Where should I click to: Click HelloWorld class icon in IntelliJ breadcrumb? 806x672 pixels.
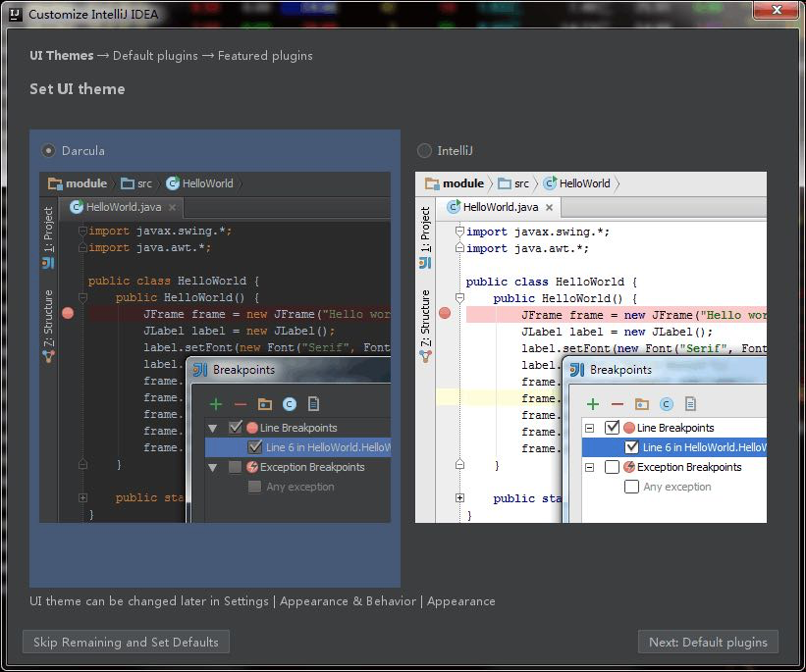(x=550, y=183)
